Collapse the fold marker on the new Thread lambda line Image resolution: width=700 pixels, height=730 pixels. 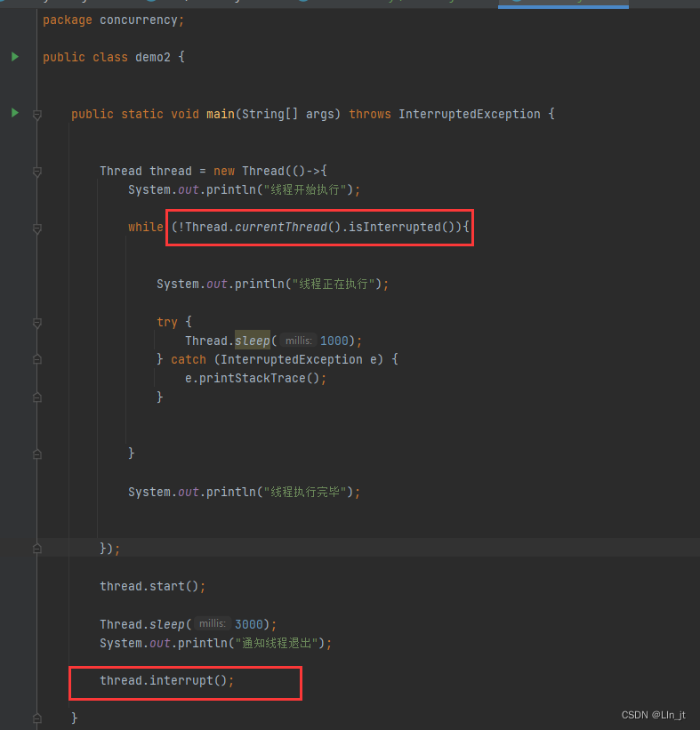(37, 172)
